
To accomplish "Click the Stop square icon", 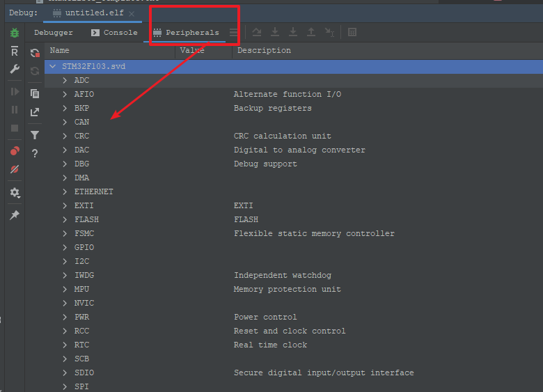I will (15, 128).
